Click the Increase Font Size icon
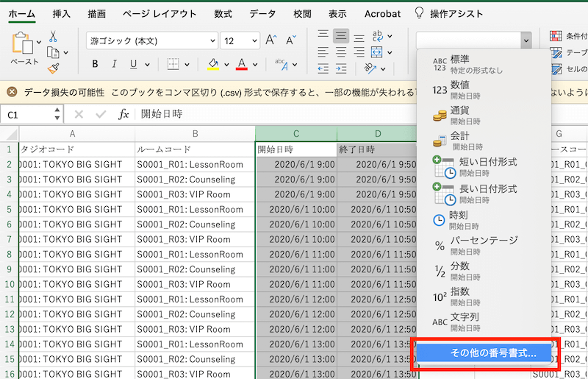Screen dimensions: 588x379 271,40
